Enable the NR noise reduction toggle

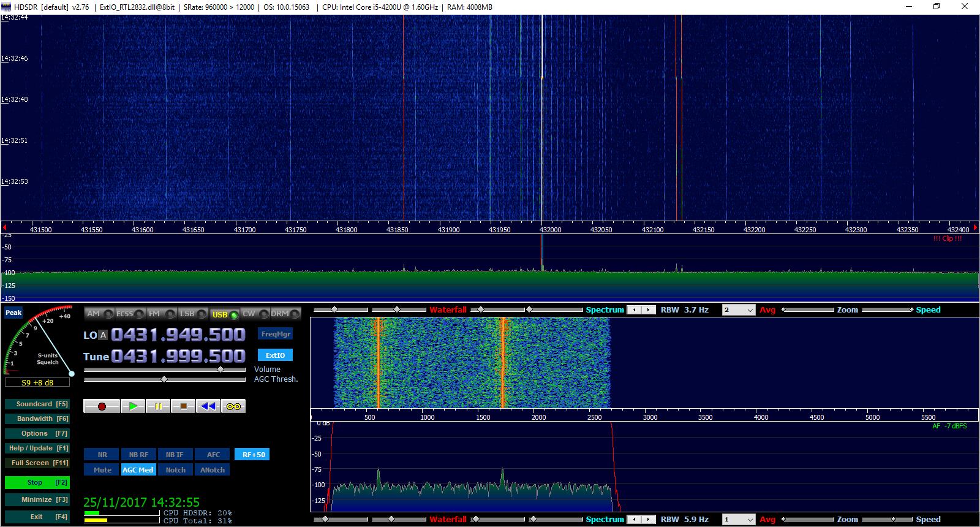pos(102,455)
